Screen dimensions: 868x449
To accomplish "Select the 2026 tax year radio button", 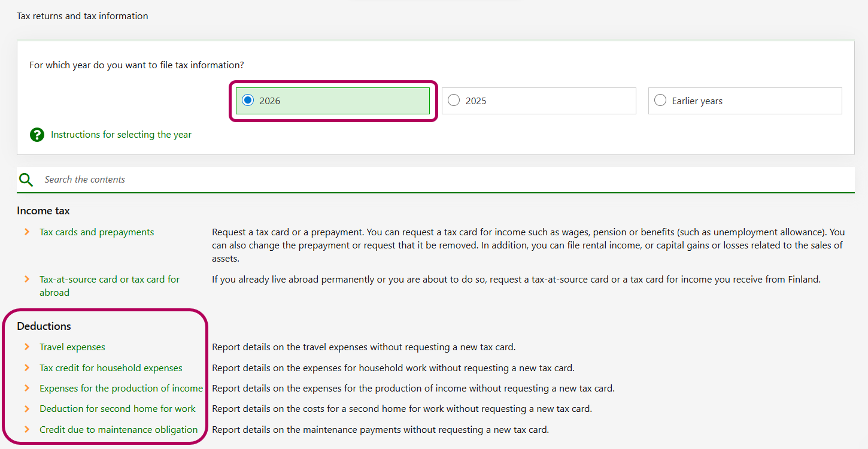I will tap(248, 101).
